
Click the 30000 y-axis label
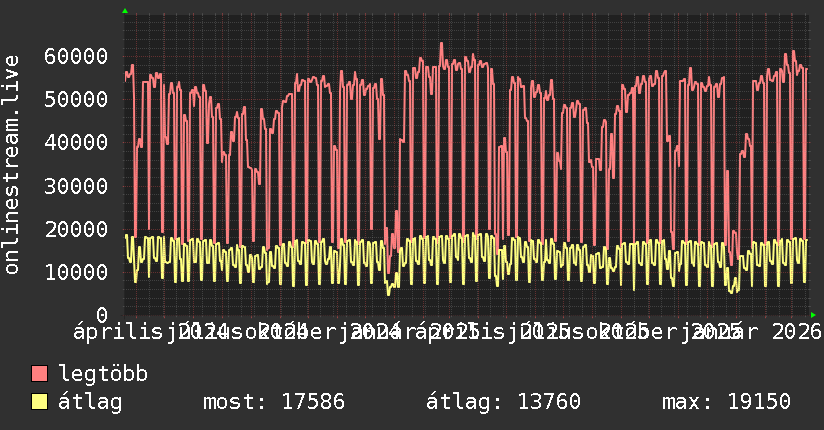tap(76, 186)
